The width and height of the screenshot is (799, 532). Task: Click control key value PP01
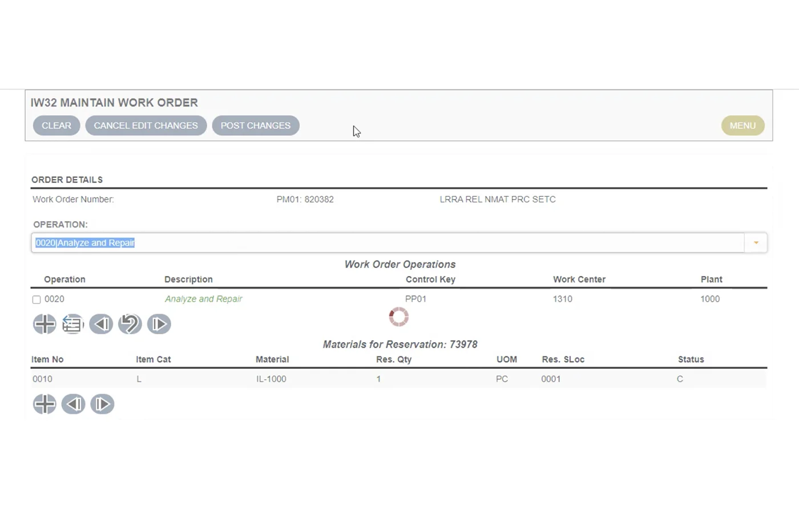click(x=415, y=299)
